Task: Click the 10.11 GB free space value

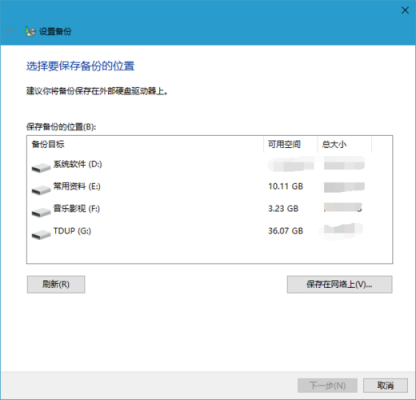Action: 286,186
